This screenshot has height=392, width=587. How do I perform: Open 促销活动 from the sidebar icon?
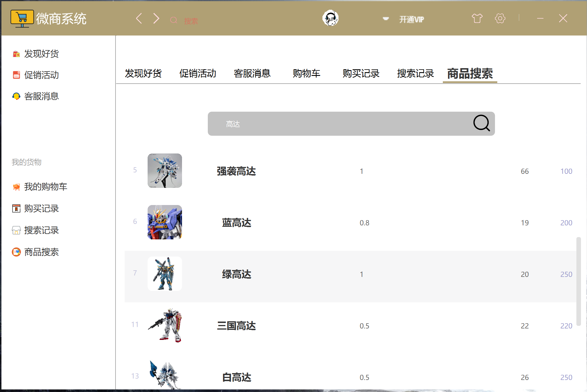click(16, 75)
